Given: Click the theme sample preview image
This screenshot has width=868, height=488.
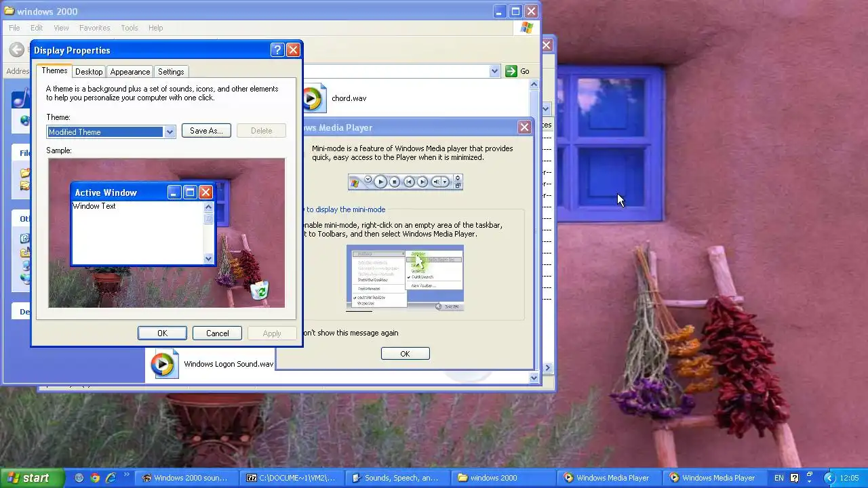Looking at the screenshot, I should pos(167,233).
